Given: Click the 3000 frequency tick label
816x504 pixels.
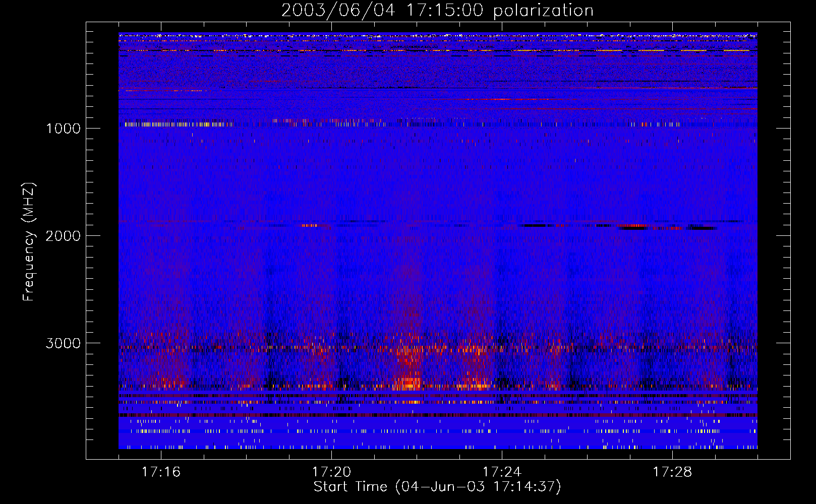Looking at the screenshot, I should coord(63,343).
